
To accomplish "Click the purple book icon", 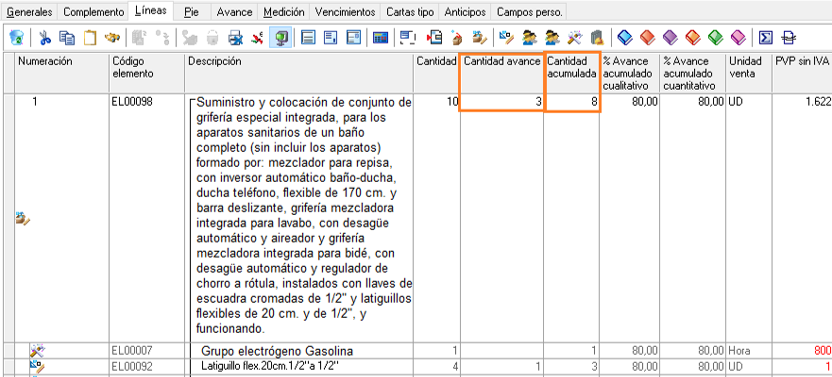I will click(671, 37).
